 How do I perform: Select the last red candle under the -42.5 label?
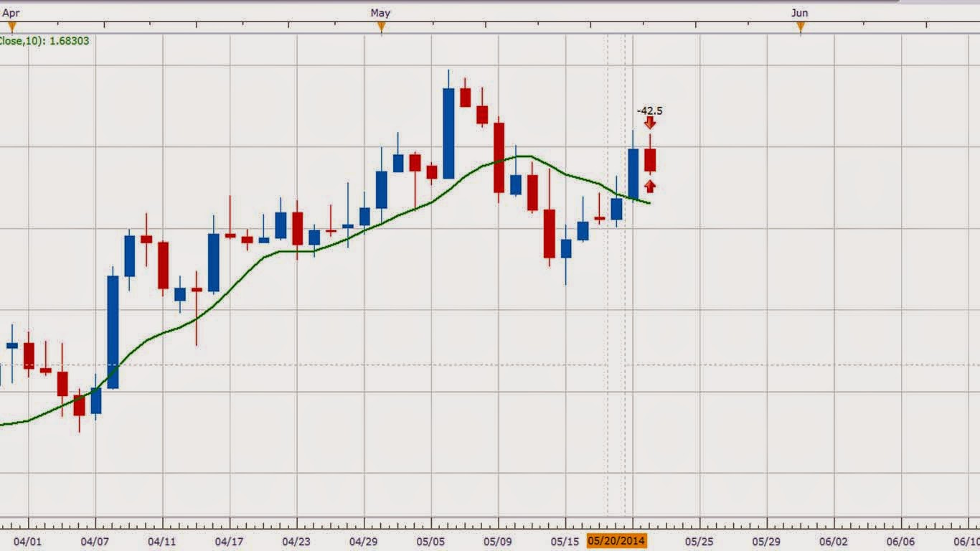[650, 160]
